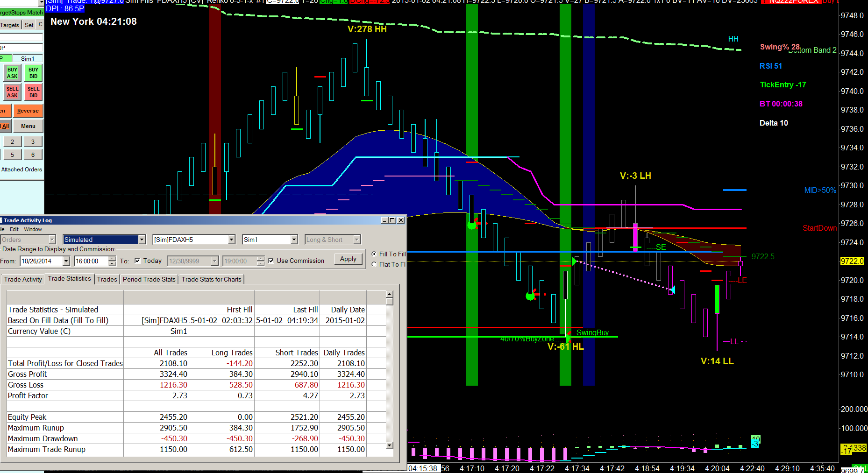Switch to the Trade Stats for Charts tab
The height and width of the screenshot is (473, 868).
(211, 279)
